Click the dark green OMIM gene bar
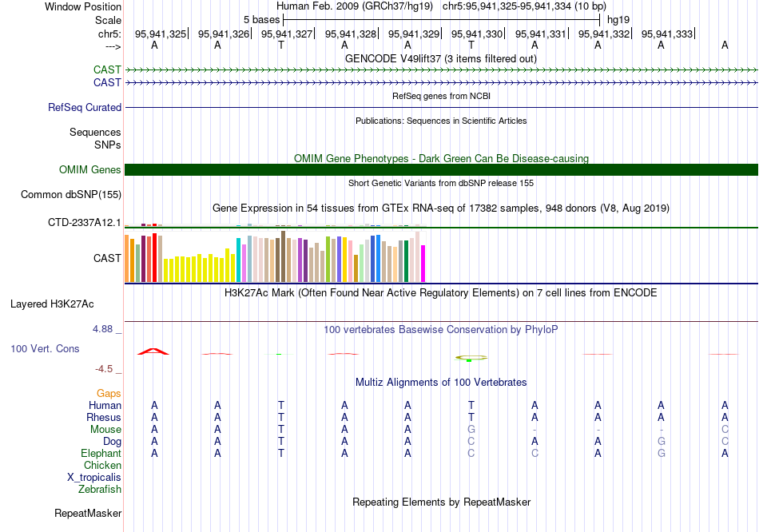This screenshot has height=532, width=759. 441,170
